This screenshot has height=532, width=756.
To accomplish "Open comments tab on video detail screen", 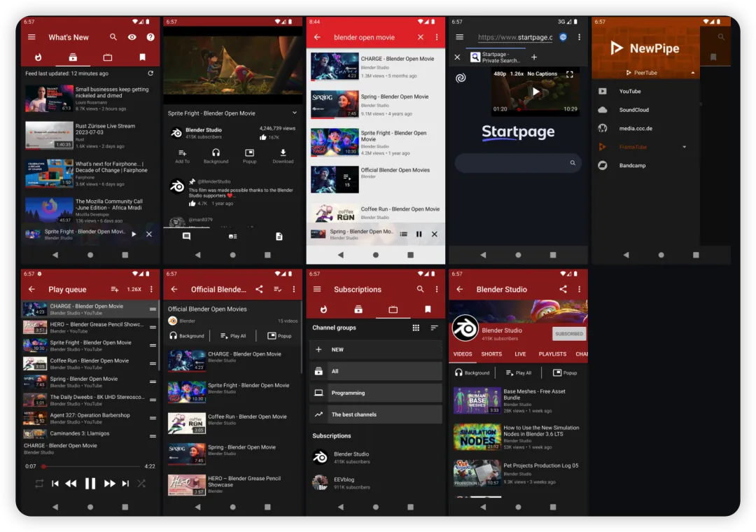I will click(187, 237).
